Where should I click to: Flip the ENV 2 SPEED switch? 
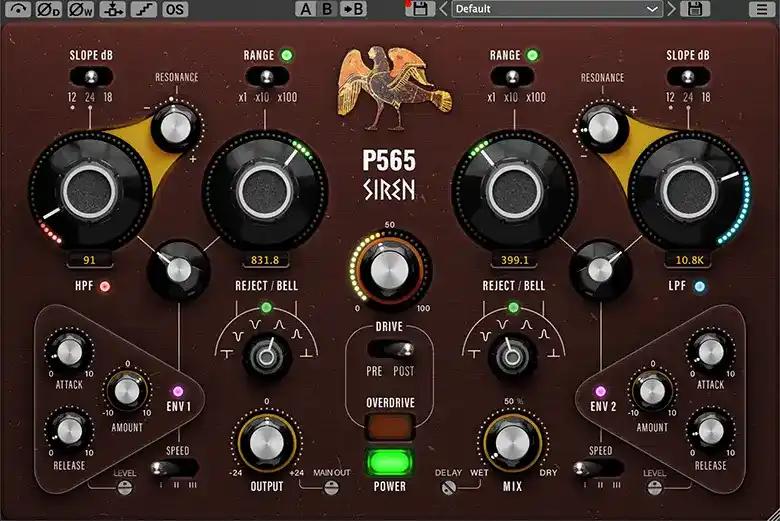(598, 468)
